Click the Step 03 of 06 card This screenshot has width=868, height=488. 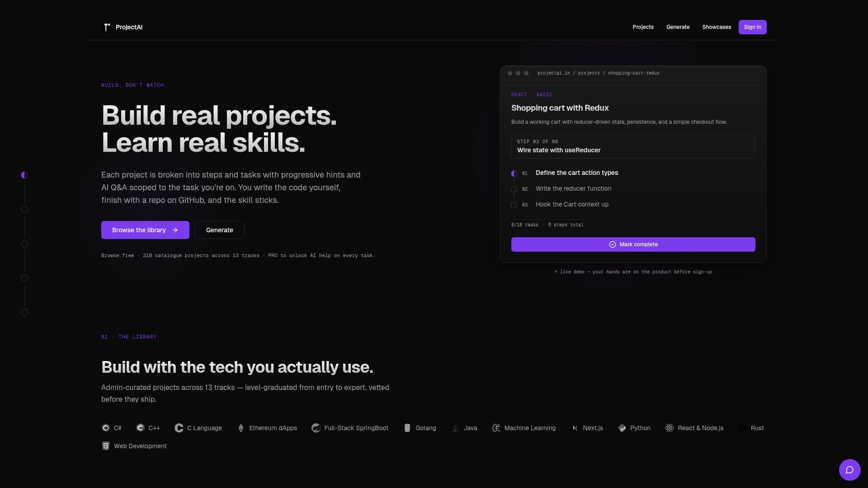click(633, 146)
